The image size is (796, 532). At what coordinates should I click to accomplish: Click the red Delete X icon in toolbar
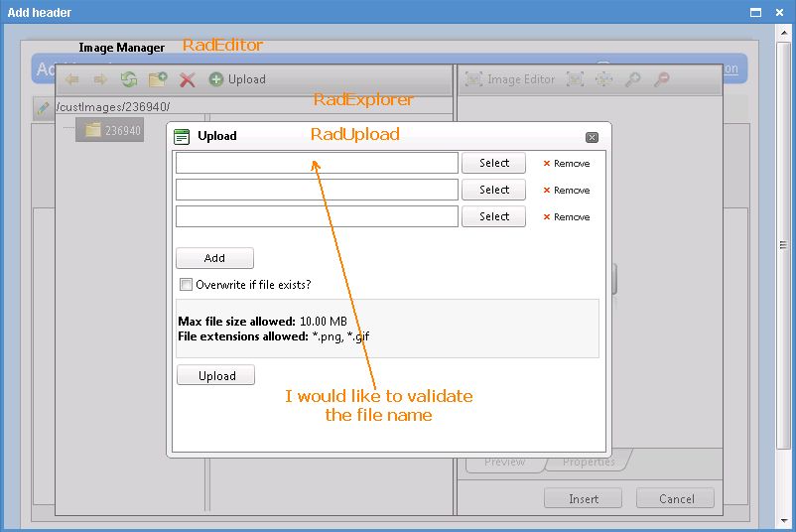coord(188,79)
